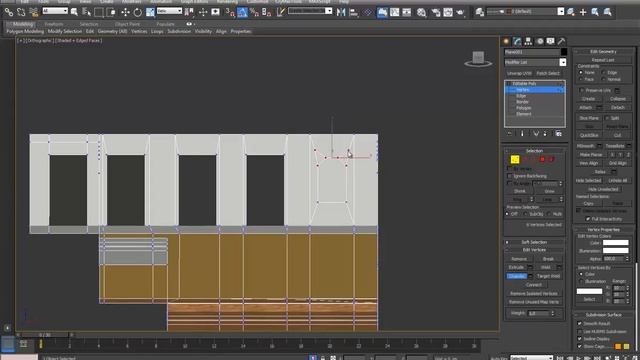Open the Render Setup icon
The width and height of the screenshot is (640, 360).
pos(436,12)
